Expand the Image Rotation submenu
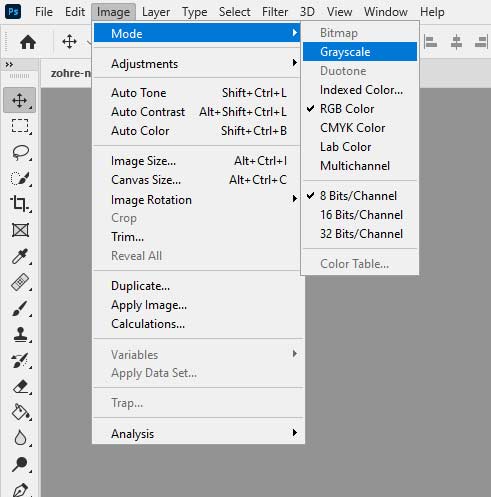This screenshot has height=497, width=491. 199,199
